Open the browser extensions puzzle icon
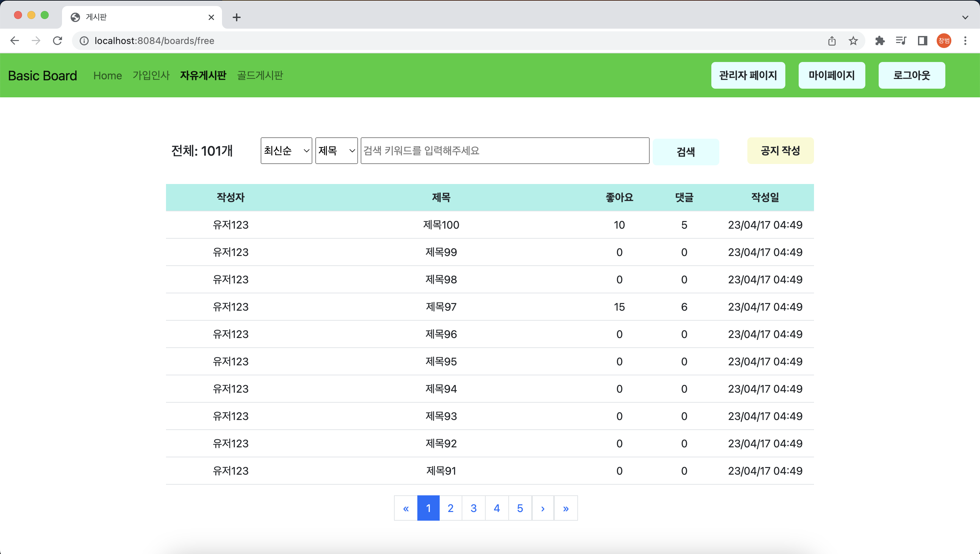 click(x=880, y=41)
